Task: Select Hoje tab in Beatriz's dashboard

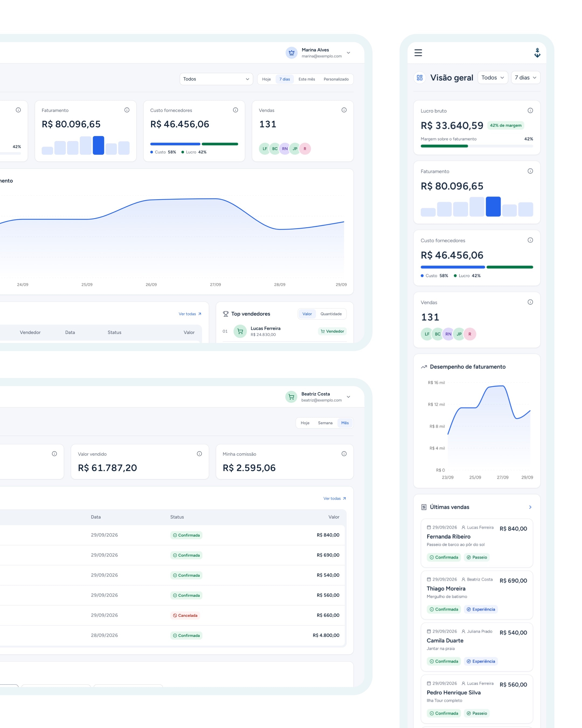Action: 305,423
